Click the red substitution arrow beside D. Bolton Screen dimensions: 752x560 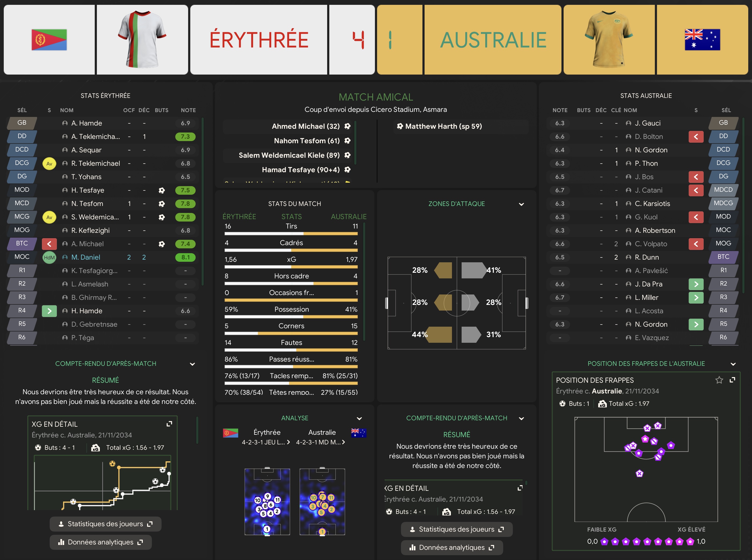click(x=696, y=137)
